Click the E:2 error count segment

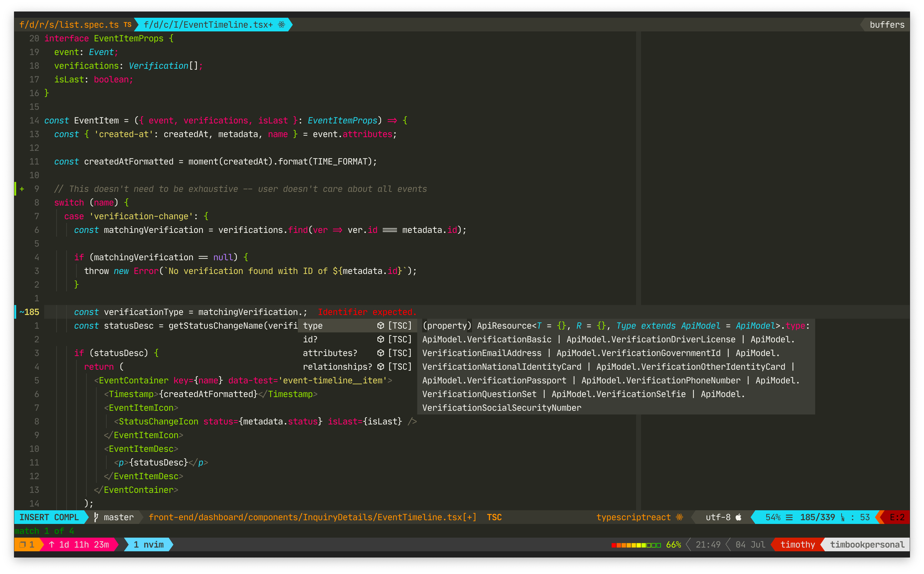pos(897,517)
